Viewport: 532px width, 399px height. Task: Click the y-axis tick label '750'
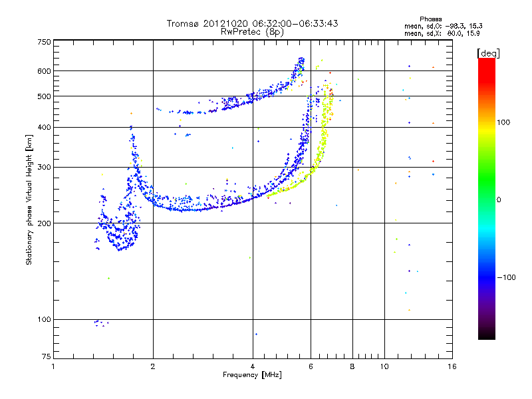click(x=44, y=42)
